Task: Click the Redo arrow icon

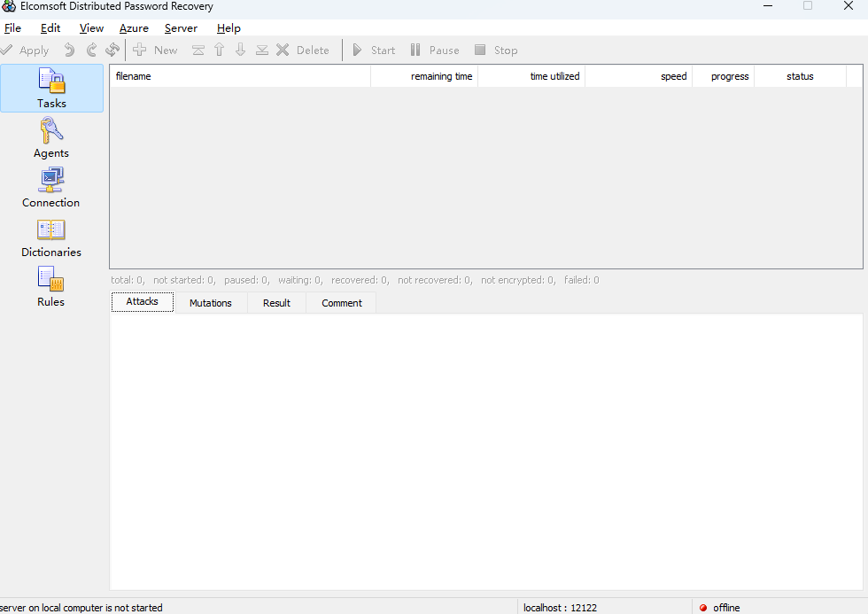Action: tap(91, 51)
